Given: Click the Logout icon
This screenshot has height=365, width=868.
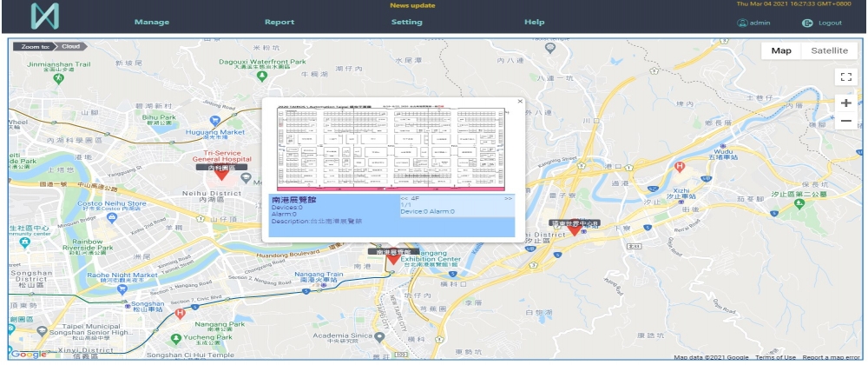Looking at the screenshot, I should click(x=807, y=23).
